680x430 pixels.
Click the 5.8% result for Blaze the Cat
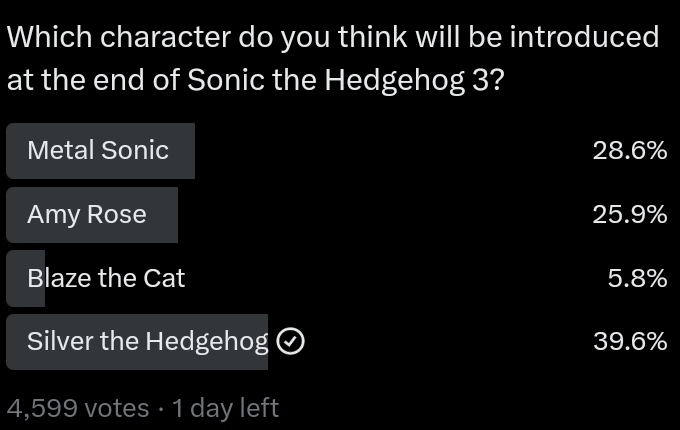[x=637, y=278]
